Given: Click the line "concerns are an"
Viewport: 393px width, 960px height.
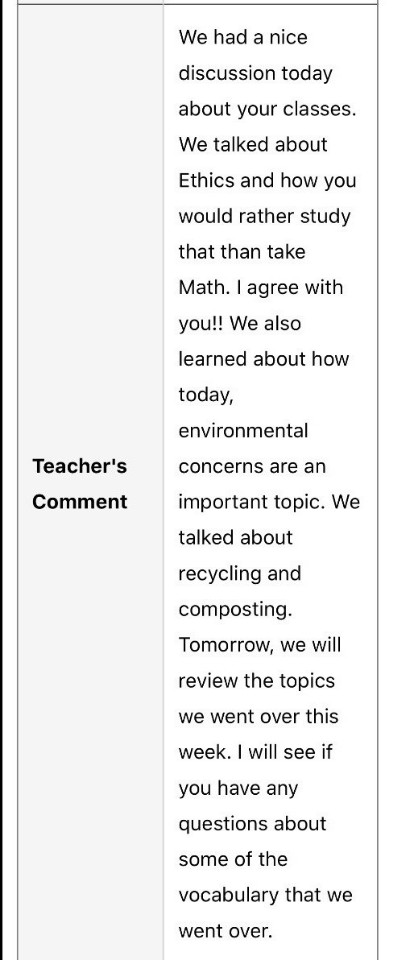Looking at the screenshot, I should coord(252,466).
